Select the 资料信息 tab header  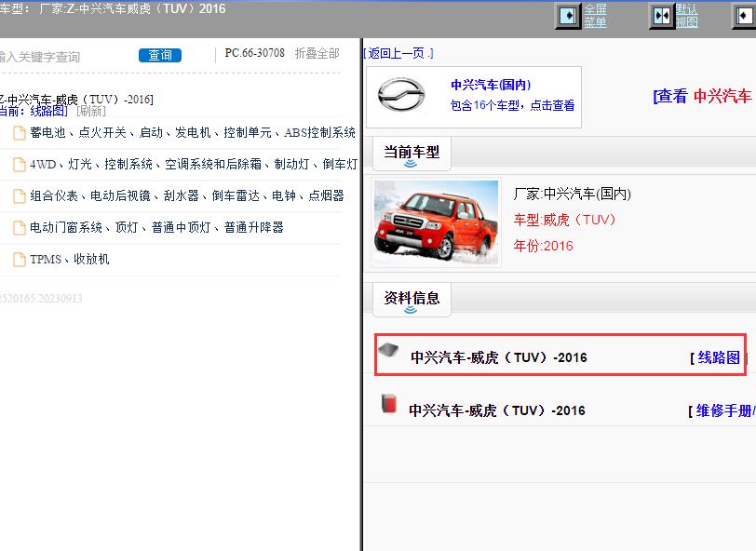click(x=412, y=299)
